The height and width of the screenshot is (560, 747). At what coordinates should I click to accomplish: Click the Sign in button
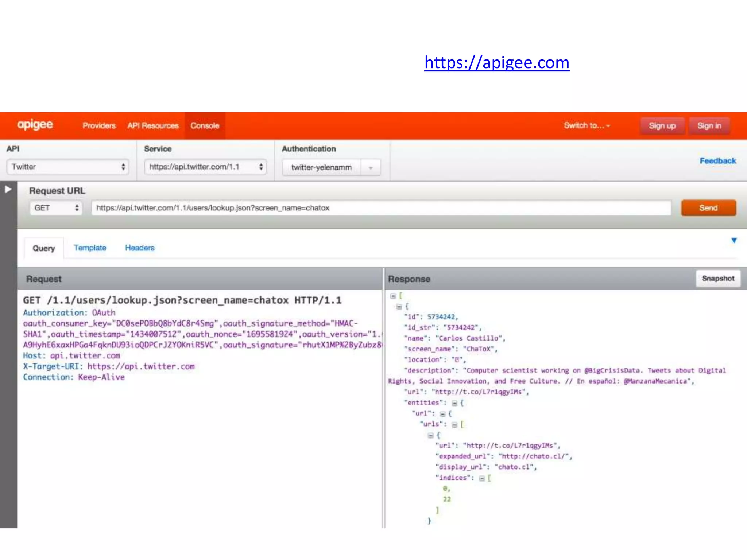point(709,126)
